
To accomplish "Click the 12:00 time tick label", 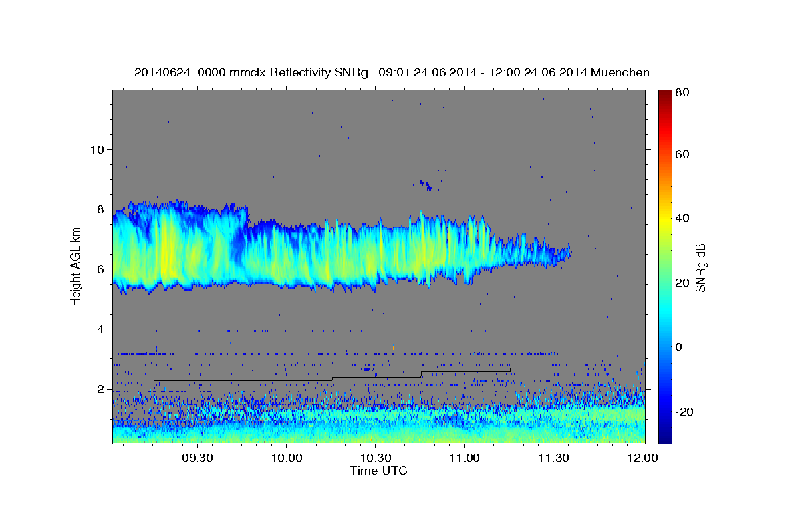I will [x=642, y=458].
